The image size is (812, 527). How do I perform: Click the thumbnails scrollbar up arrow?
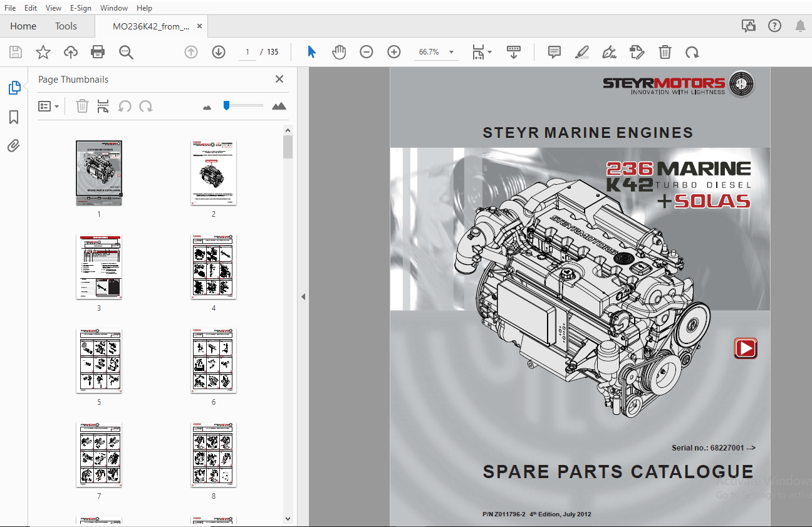tap(288, 130)
